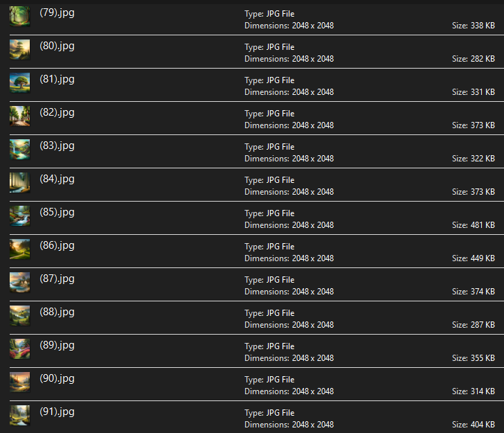The image size is (504, 433).
Task: Select the (90).jpg preview thumbnail
Action: [19, 382]
